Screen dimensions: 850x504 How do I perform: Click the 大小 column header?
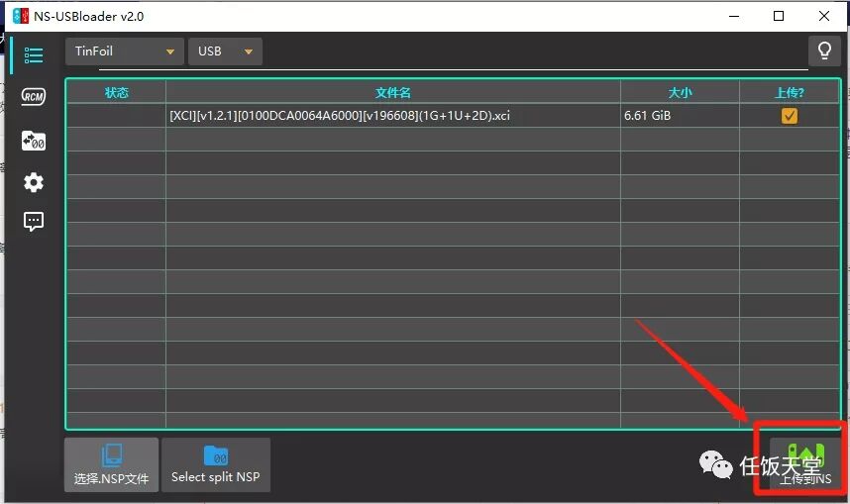coord(680,93)
